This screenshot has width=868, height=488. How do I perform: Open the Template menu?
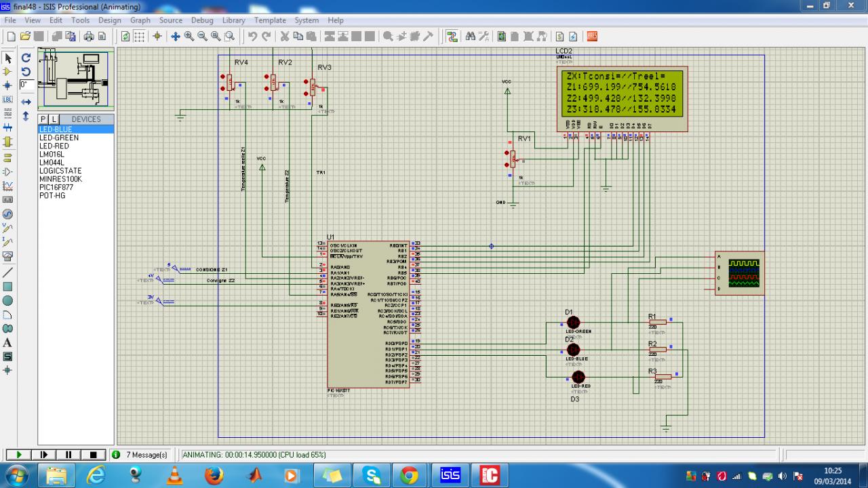pos(270,20)
